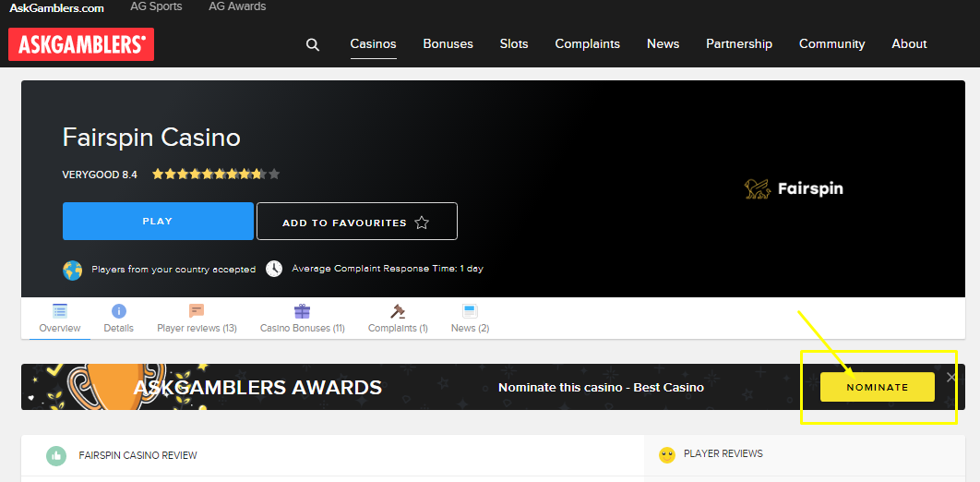The height and width of the screenshot is (482, 980).
Task: Open the Casinos menu
Action: [373, 44]
